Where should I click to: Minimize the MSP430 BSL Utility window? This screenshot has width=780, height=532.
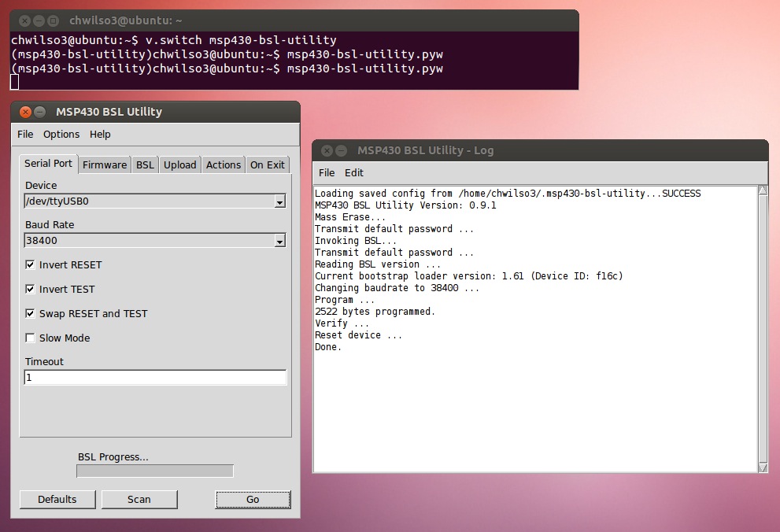tap(40, 112)
